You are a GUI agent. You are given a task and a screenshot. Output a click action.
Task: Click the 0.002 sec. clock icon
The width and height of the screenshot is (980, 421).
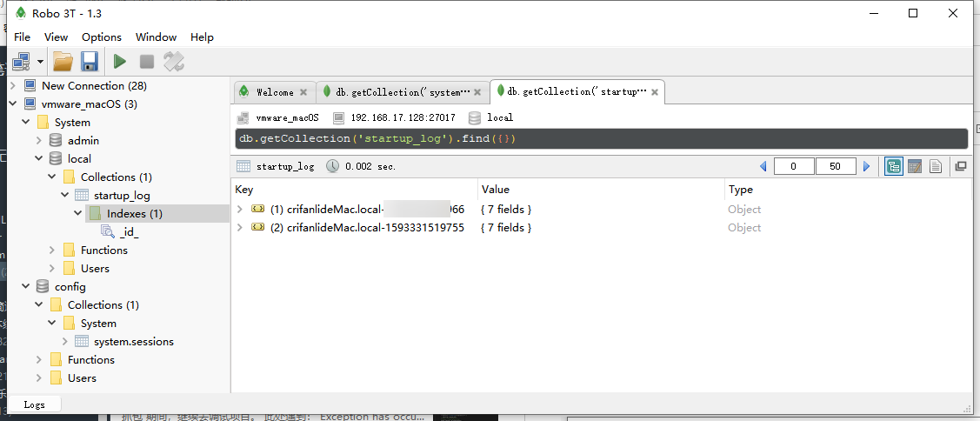pos(332,166)
